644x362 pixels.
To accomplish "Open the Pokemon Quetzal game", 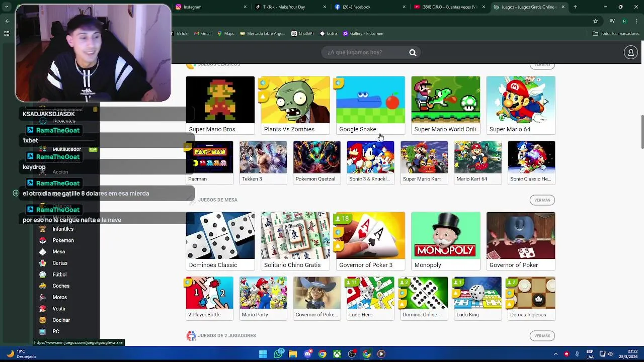I will (317, 162).
